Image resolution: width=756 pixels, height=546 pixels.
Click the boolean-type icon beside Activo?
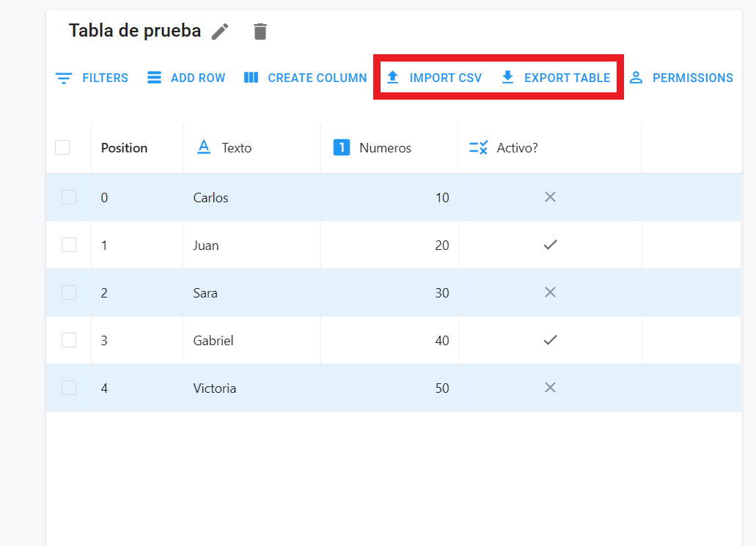coord(478,147)
